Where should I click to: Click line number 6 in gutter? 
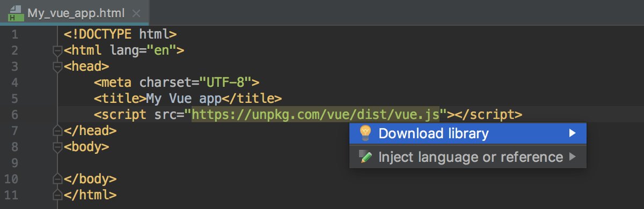pyautogui.click(x=14, y=115)
